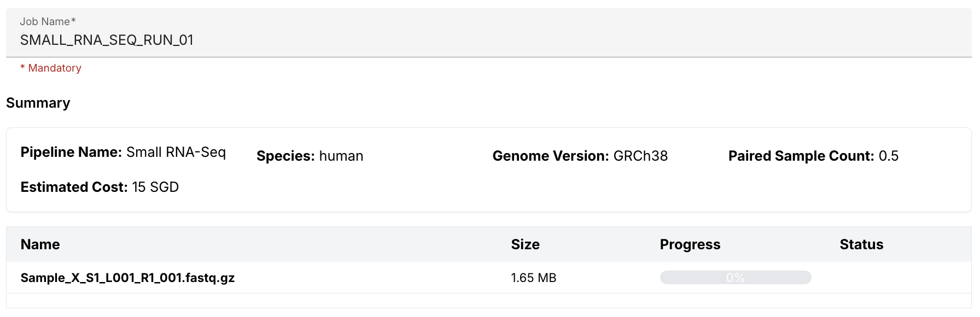Click the Summary heading

(x=38, y=103)
